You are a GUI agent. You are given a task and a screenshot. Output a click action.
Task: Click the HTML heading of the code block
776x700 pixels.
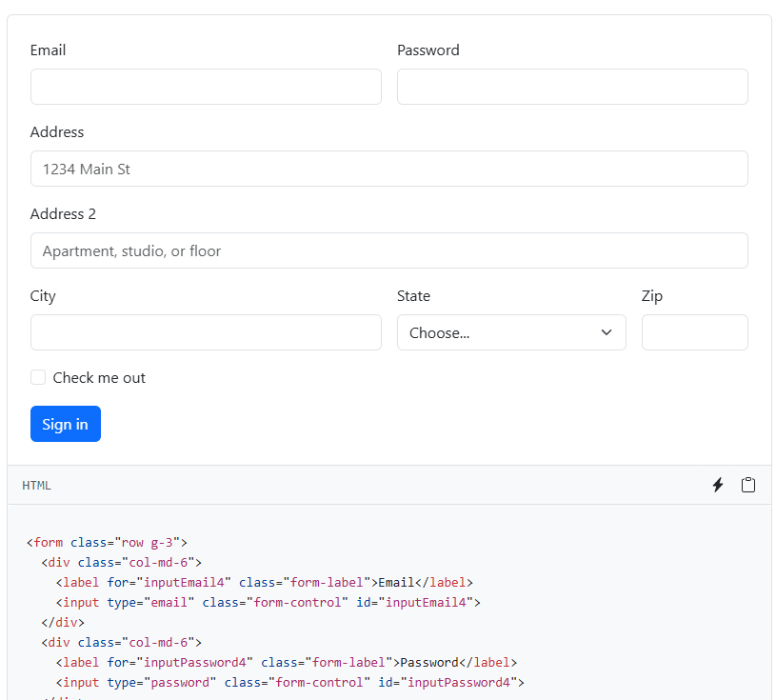click(x=36, y=486)
